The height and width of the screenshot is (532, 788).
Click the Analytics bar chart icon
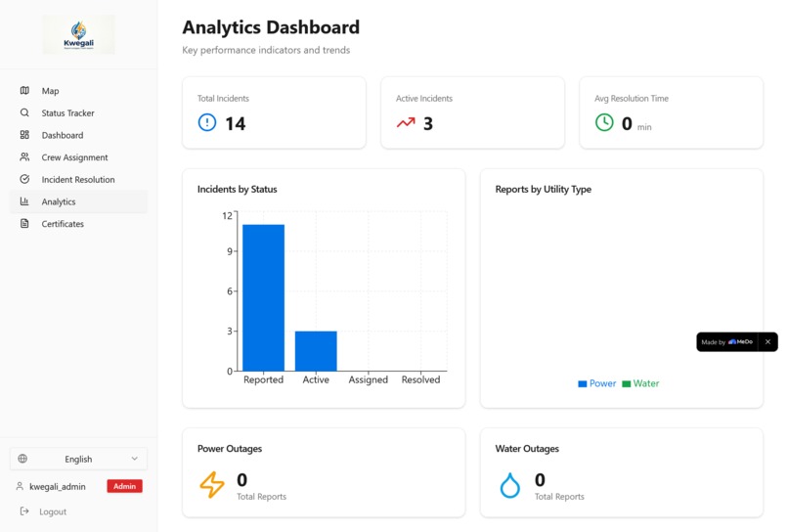[24, 201]
